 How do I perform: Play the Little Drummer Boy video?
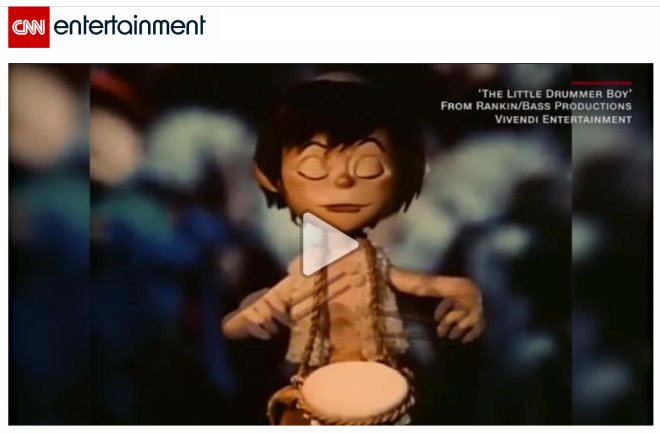[328, 244]
